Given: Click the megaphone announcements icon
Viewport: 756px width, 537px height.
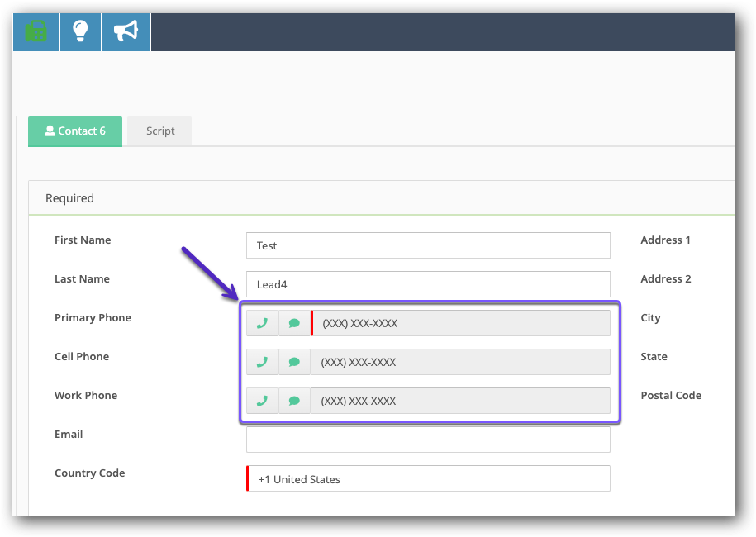Looking at the screenshot, I should (126, 31).
